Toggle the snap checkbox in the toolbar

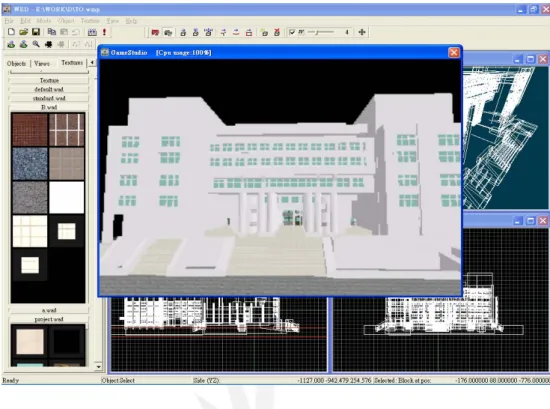292,32
